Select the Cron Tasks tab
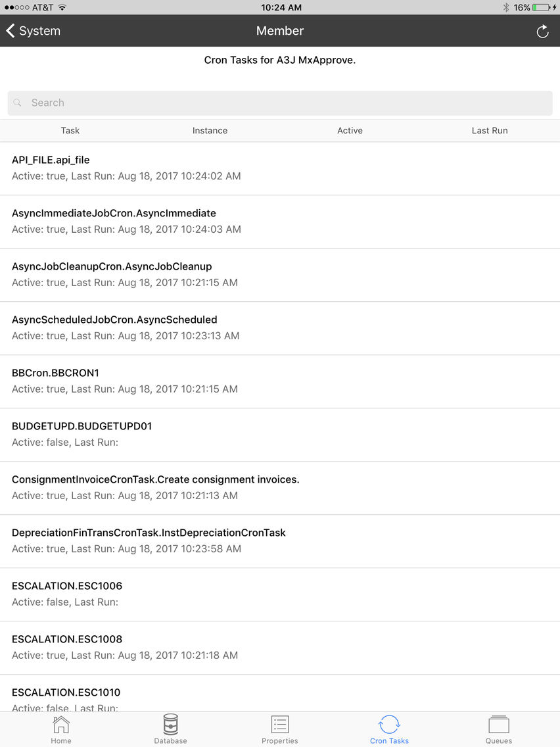560x747 pixels. (x=390, y=729)
